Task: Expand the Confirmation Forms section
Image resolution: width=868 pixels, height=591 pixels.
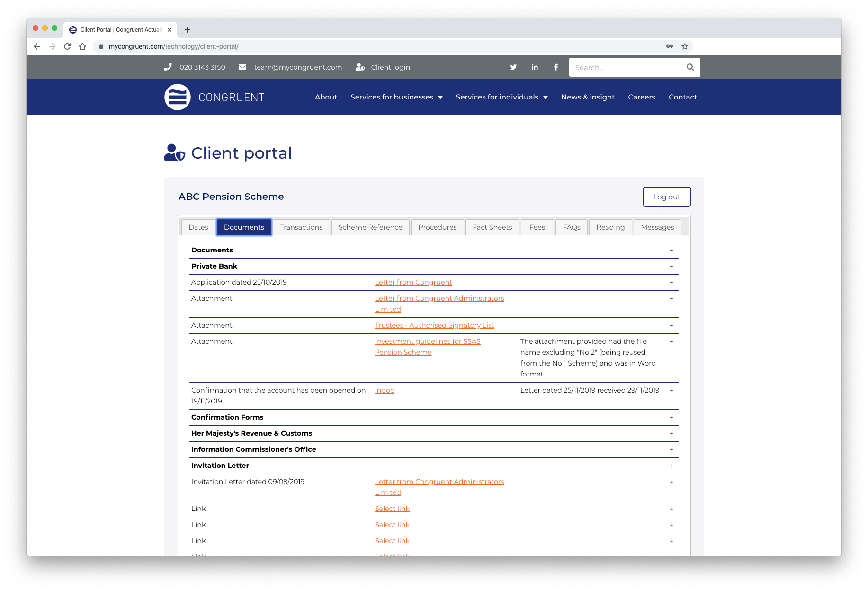Action: click(x=671, y=418)
